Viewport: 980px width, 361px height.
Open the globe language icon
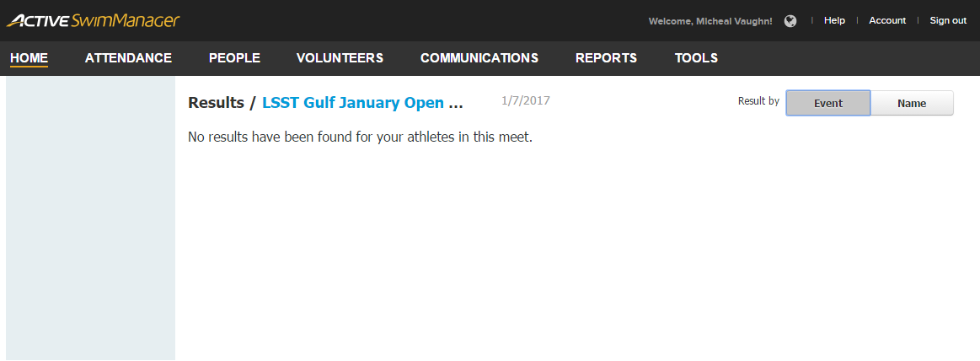pos(790,21)
